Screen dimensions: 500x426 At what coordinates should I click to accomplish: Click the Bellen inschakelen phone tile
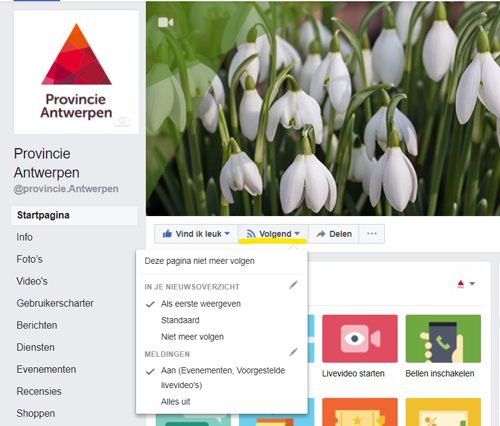tap(443, 339)
